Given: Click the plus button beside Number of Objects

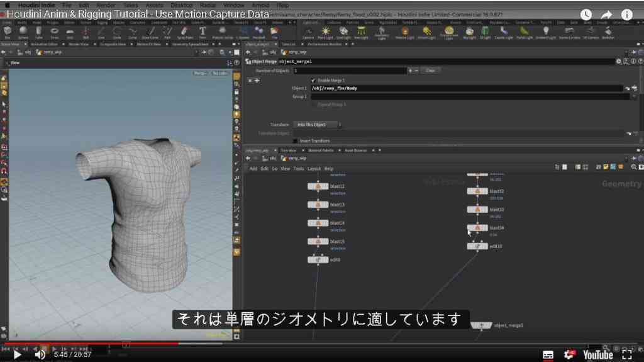Looking at the screenshot, I should point(410,71).
